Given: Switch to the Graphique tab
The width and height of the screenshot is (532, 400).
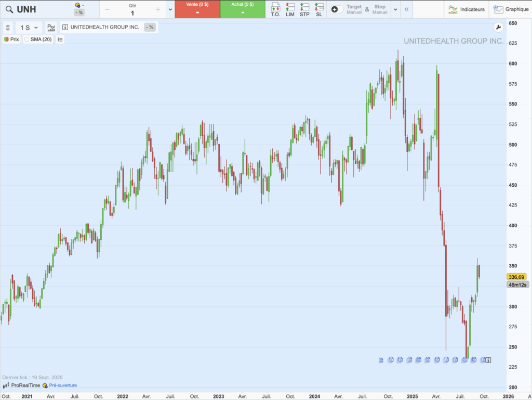Looking at the screenshot, I should (x=515, y=9).
